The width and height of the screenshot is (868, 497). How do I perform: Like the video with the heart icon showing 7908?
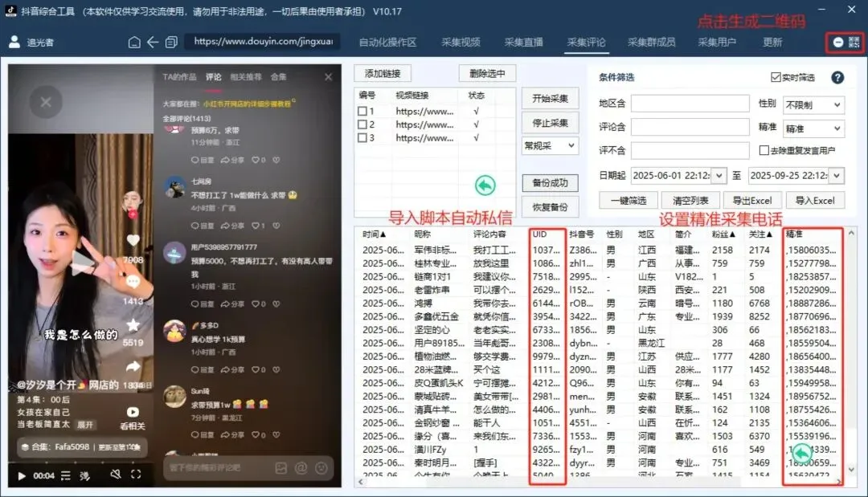click(133, 241)
